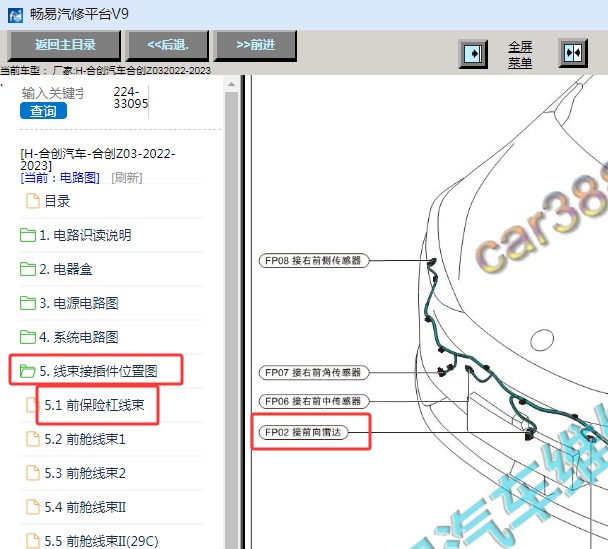Open the 全屏菜单 link
The width and height of the screenshot is (608, 549).
520,55
